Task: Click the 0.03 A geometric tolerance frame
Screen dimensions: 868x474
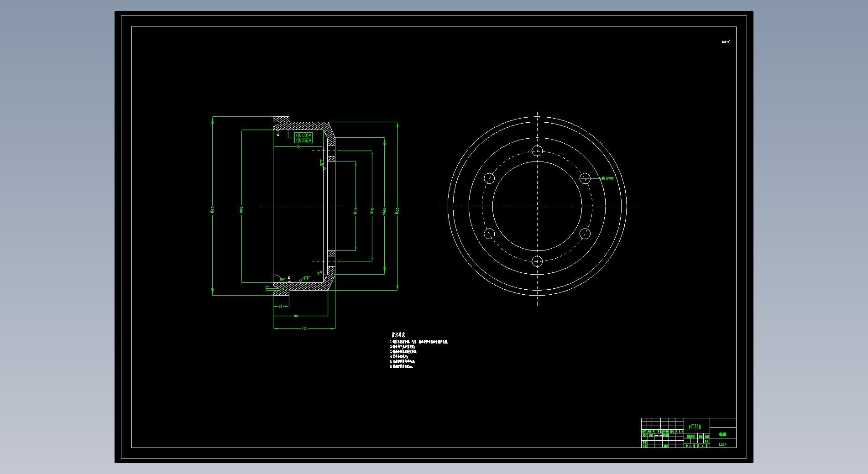Action: (303, 135)
